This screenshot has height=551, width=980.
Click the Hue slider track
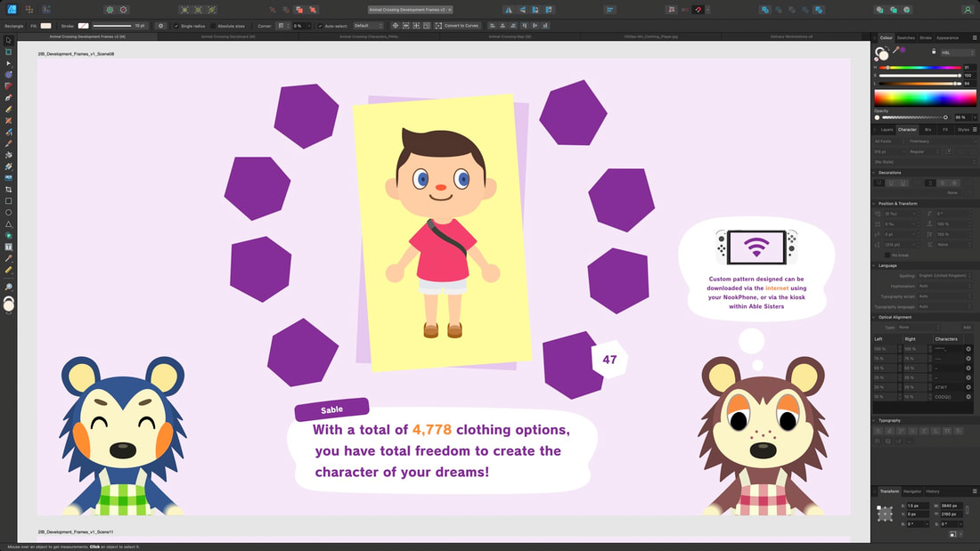click(920, 68)
